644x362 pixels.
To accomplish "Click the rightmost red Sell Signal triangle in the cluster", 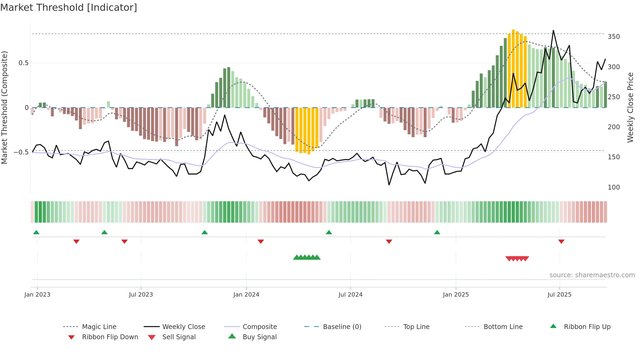I will [525, 258].
